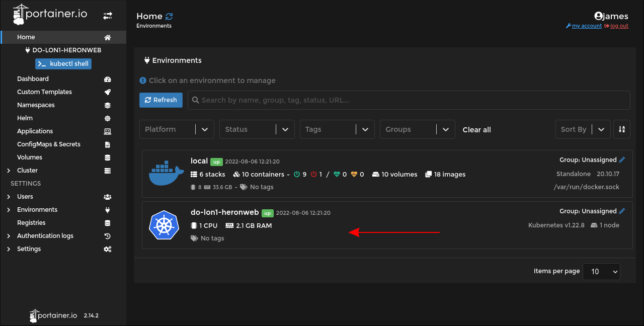Click the 10 containers count
The width and height of the screenshot is (644, 326).
[263, 175]
